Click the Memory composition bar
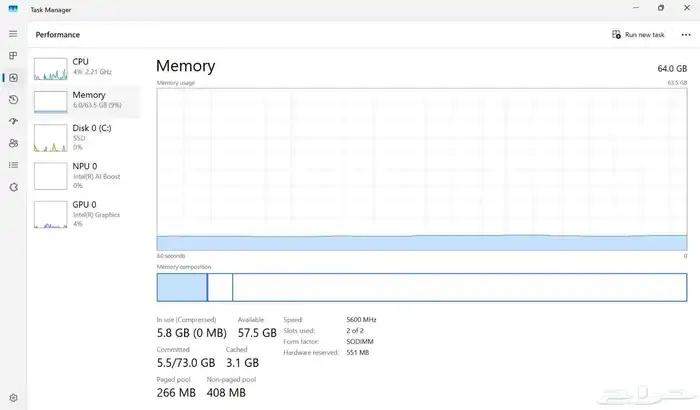This screenshot has height=410, width=700. (x=421, y=287)
